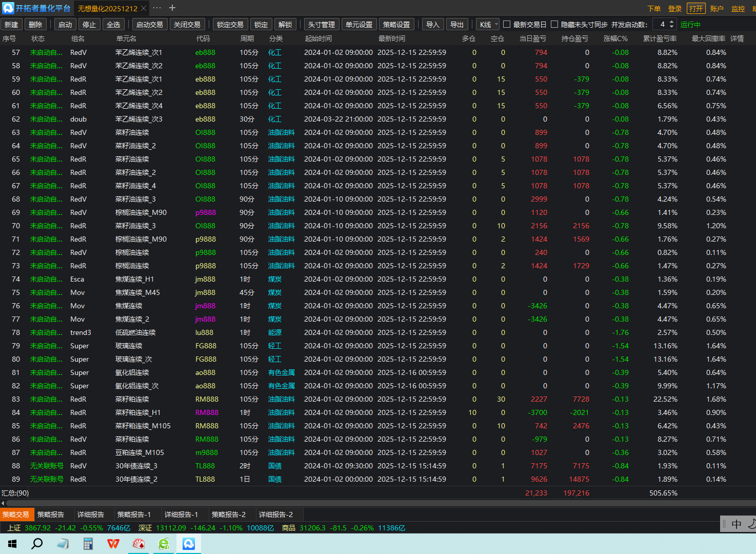
Task: Launch WPS Office from the taskbar
Action: coord(113,544)
